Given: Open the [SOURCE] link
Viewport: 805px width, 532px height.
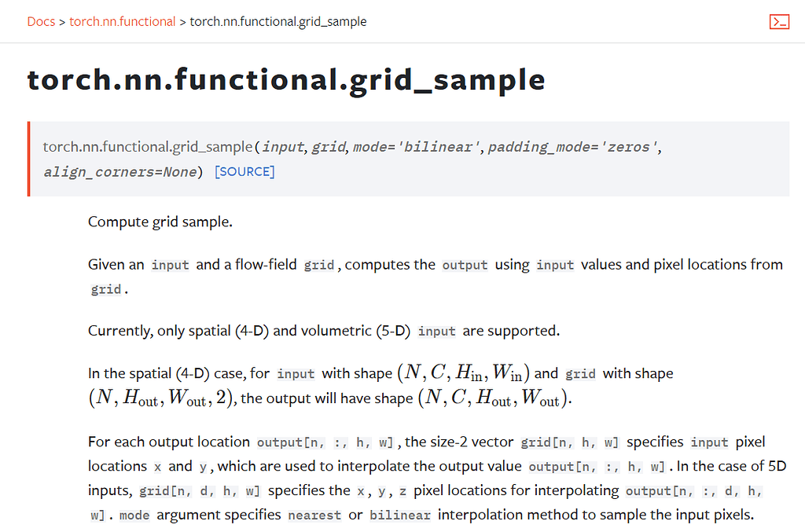Looking at the screenshot, I should coord(244,171).
